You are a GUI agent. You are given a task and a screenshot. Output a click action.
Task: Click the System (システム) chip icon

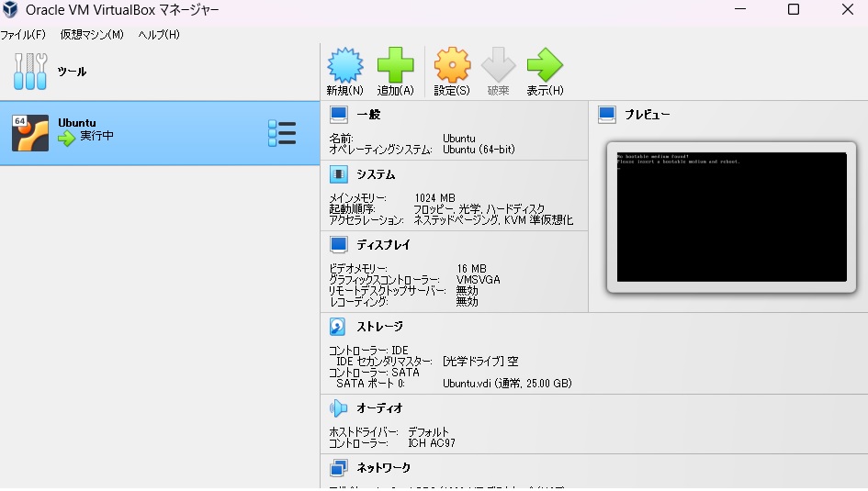point(339,174)
